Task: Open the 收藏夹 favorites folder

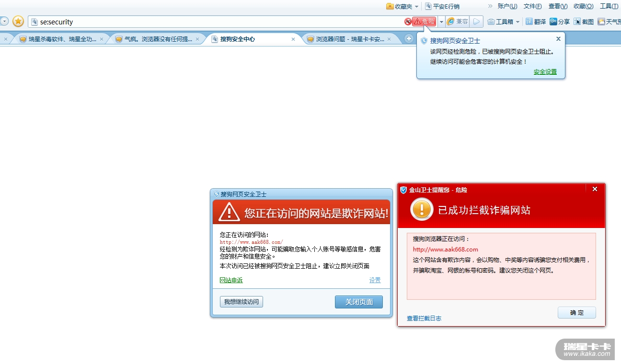Action: point(399,6)
